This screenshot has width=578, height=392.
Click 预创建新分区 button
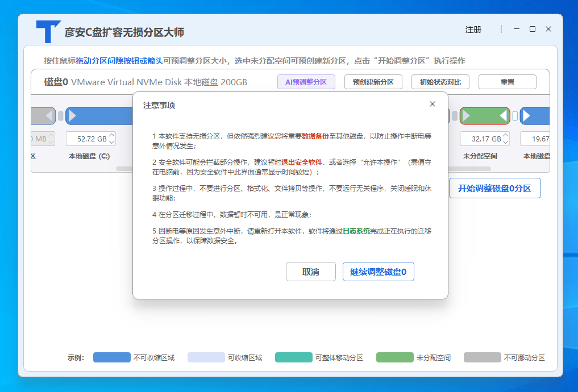point(373,82)
